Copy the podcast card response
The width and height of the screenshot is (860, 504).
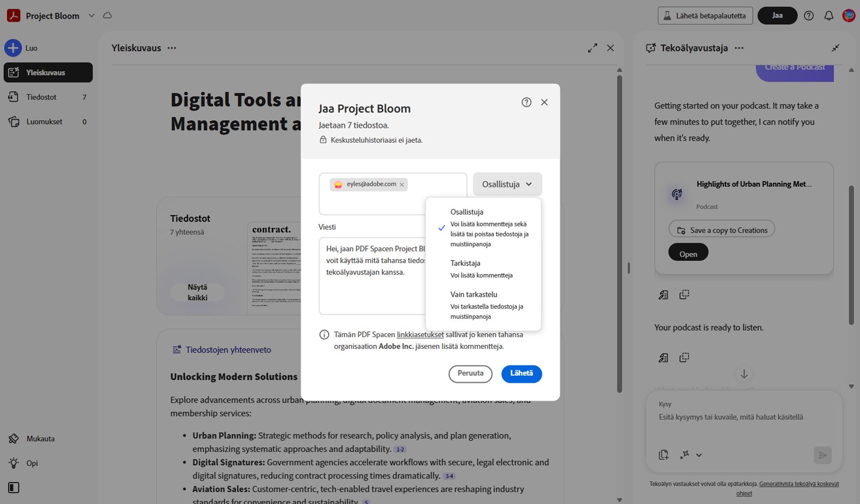pyautogui.click(x=684, y=294)
